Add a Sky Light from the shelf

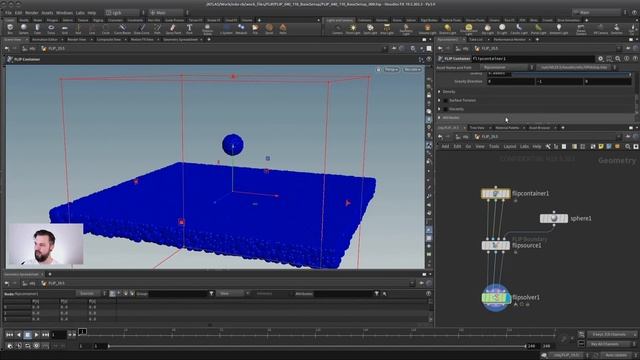(487, 29)
